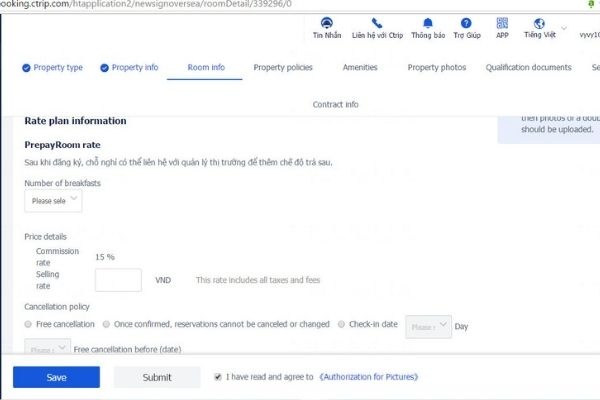Click the 'This rate includes all taxes and fees' text
Image resolution: width=600 pixels, height=400 pixels.
pyautogui.click(x=258, y=280)
